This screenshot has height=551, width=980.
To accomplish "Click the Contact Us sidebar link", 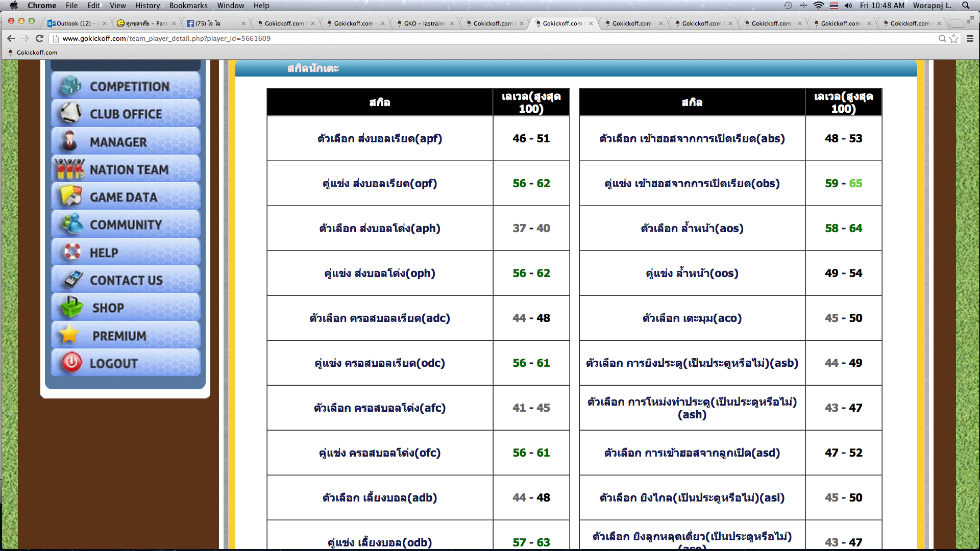I will [x=126, y=280].
